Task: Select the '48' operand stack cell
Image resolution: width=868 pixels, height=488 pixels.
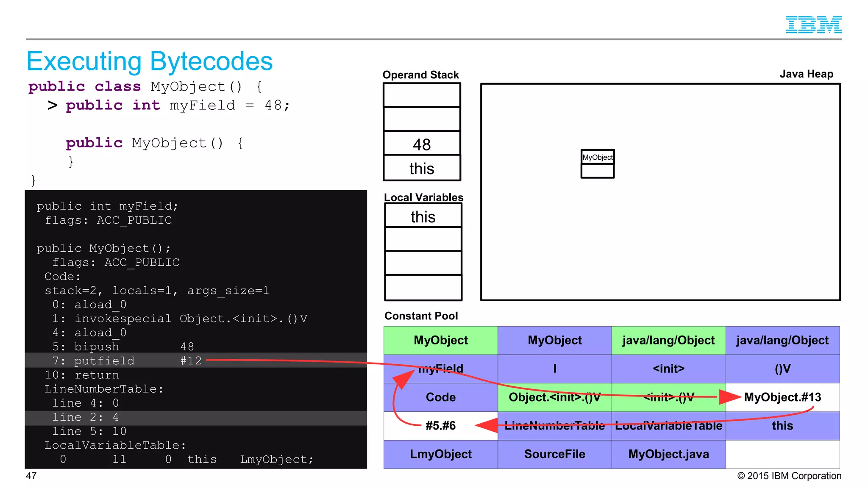Action: [x=422, y=144]
